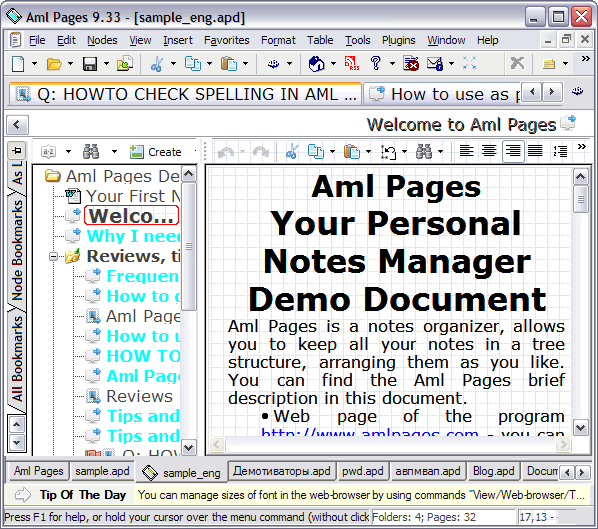Click the Paste clipboard icon in main toolbar

[229, 64]
